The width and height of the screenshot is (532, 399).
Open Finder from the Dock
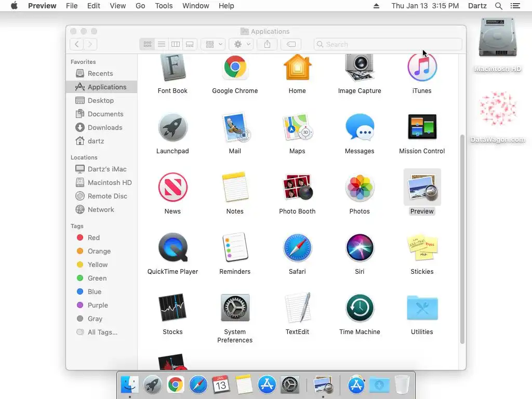(x=129, y=384)
